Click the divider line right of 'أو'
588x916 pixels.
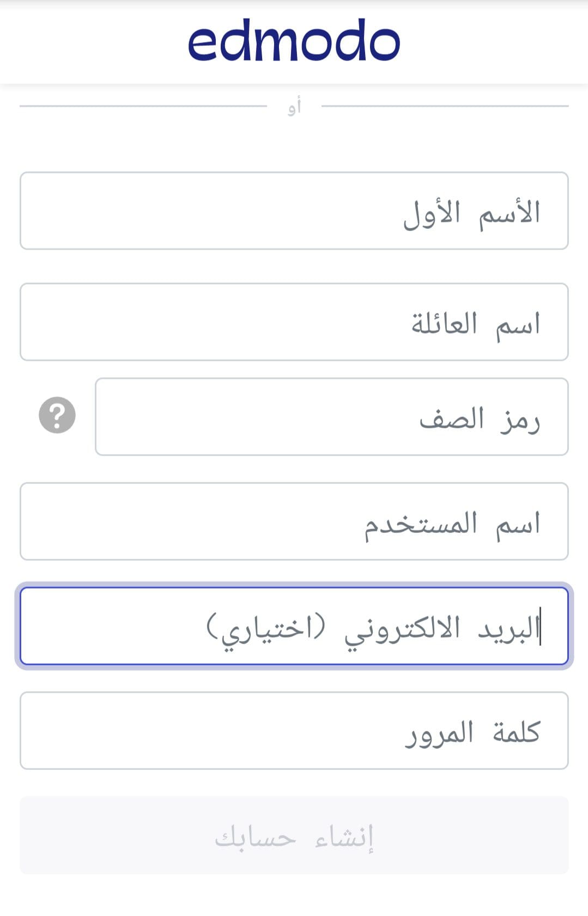click(x=445, y=106)
